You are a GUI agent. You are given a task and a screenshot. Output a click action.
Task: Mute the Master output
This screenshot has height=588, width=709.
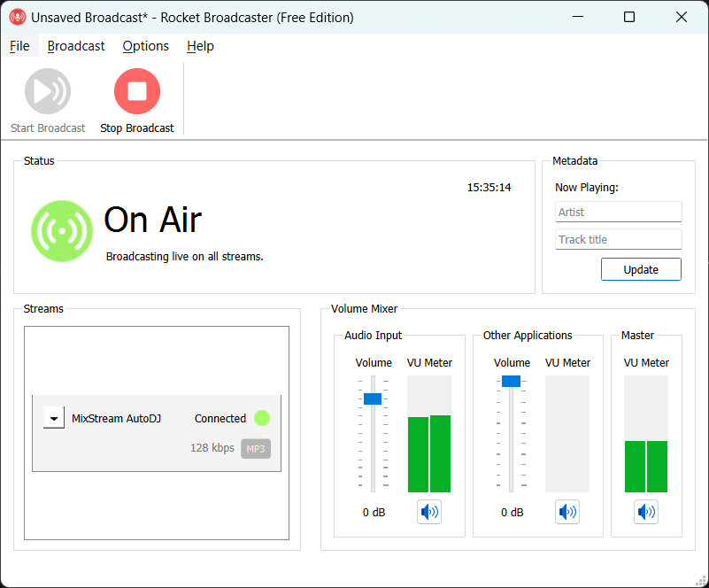[645, 512]
